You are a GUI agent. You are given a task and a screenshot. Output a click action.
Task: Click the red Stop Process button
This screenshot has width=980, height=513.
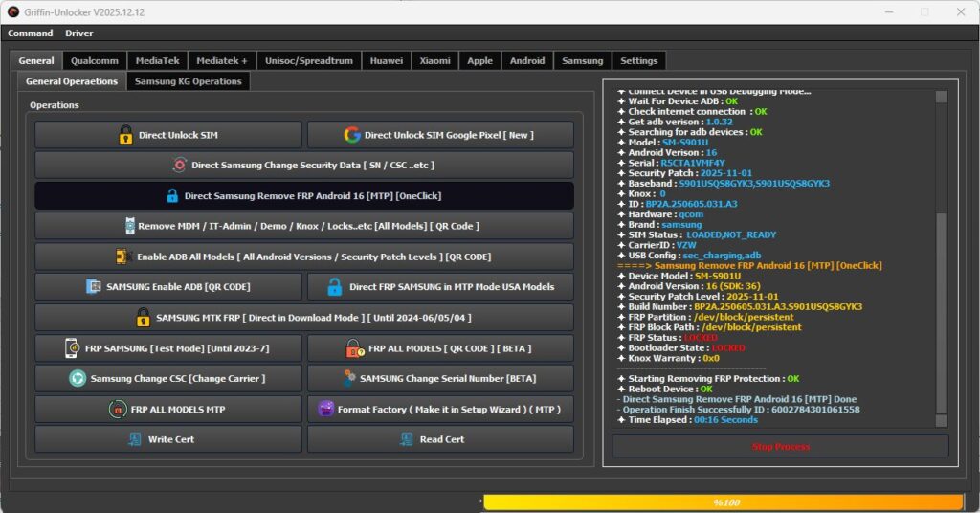click(x=780, y=447)
